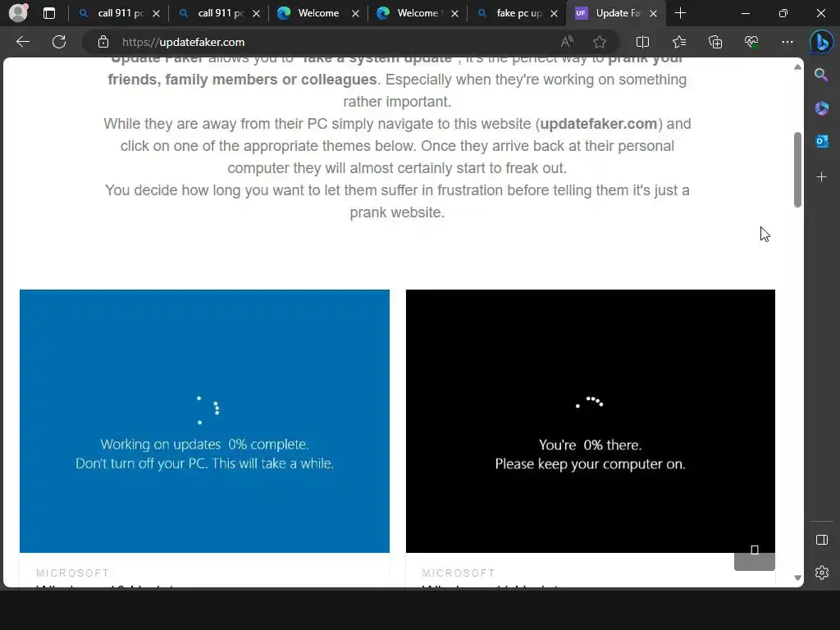Open the blue Windows 10 update theme
Image resolution: width=840 pixels, height=630 pixels.
click(204, 421)
